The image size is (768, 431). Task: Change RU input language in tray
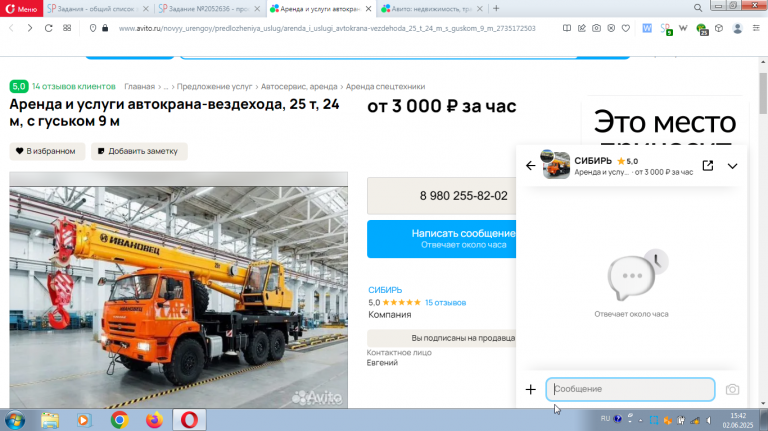tap(605, 419)
